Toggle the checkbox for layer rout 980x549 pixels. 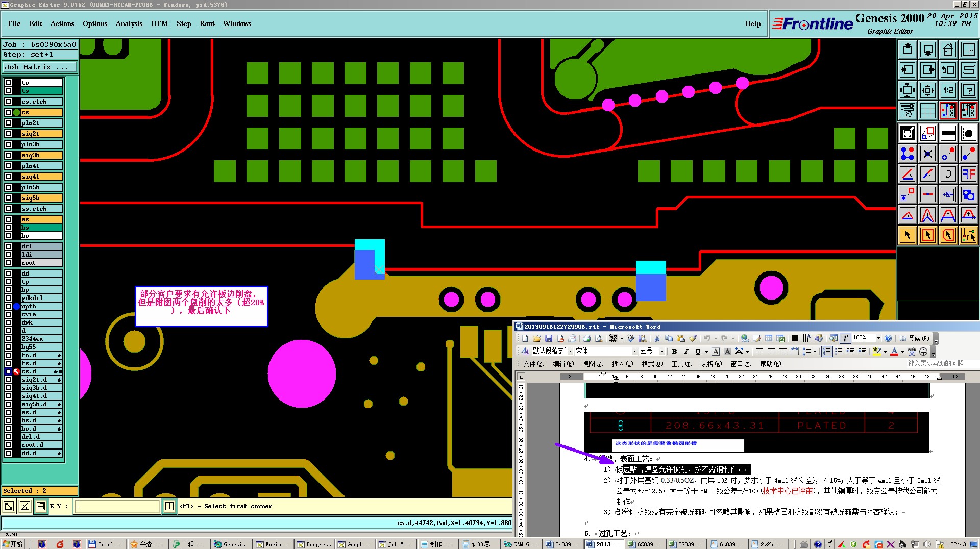[8, 263]
